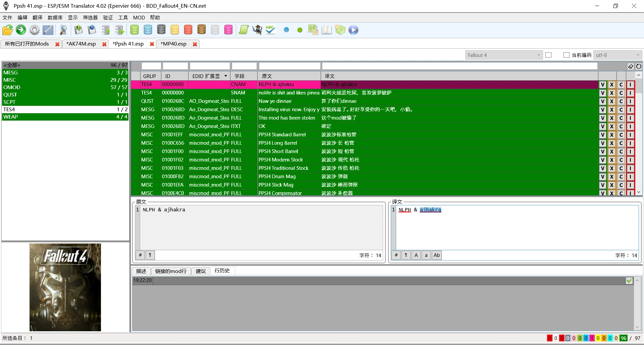Image resolution: width=644 pixels, height=345 pixels.
Task: Select the OMOD group in the left list
Action: (65, 87)
